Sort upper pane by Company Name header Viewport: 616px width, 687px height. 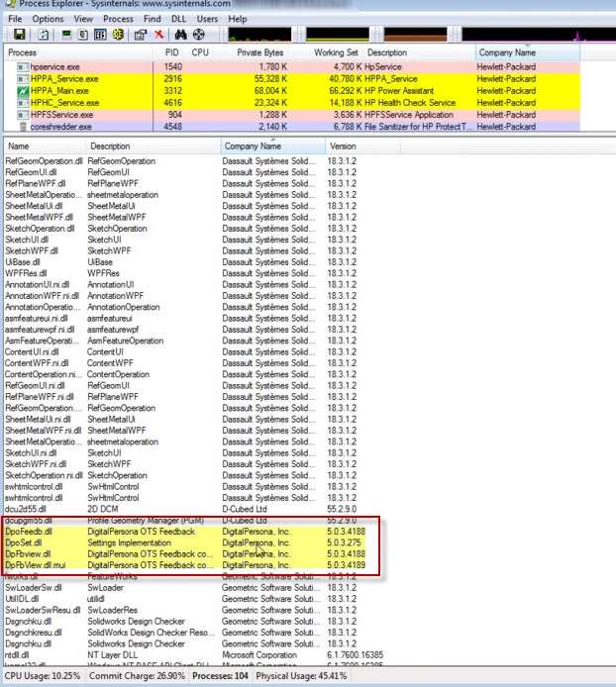pyautogui.click(x=528, y=52)
